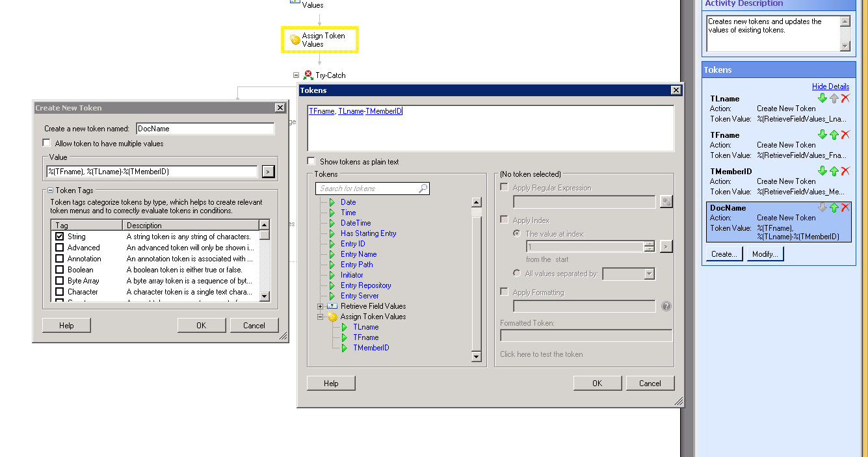Image resolution: width=868 pixels, height=457 pixels.
Task: Click the new token name input field
Action: (x=205, y=129)
